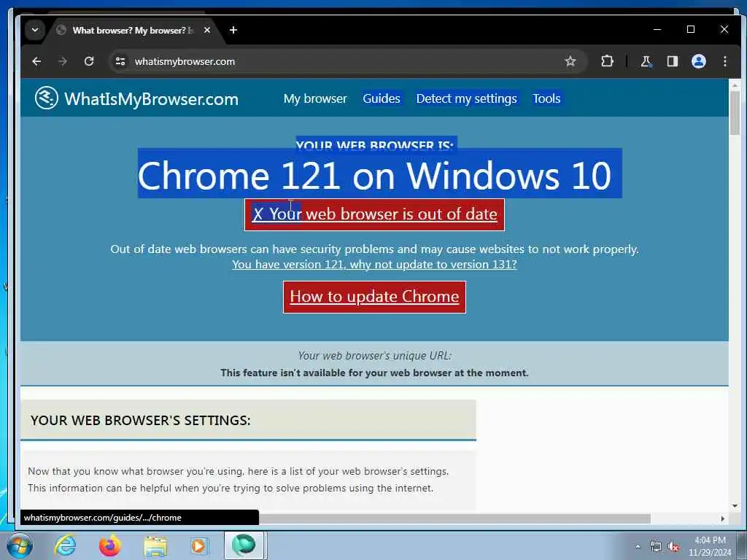The height and width of the screenshot is (560, 747).
Task: Click the horizontal scrollbar thumb
Action: point(455,518)
